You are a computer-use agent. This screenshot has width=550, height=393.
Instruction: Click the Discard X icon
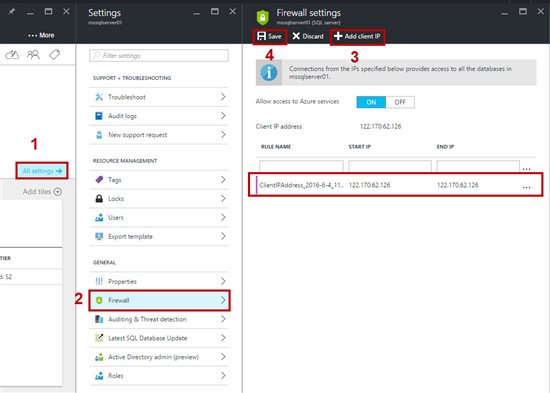click(296, 36)
